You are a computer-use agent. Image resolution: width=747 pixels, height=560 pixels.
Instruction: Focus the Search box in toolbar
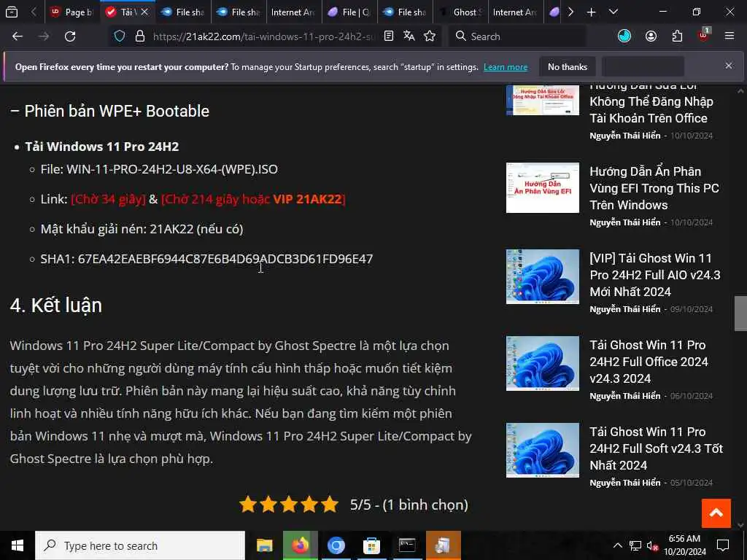[517, 36]
